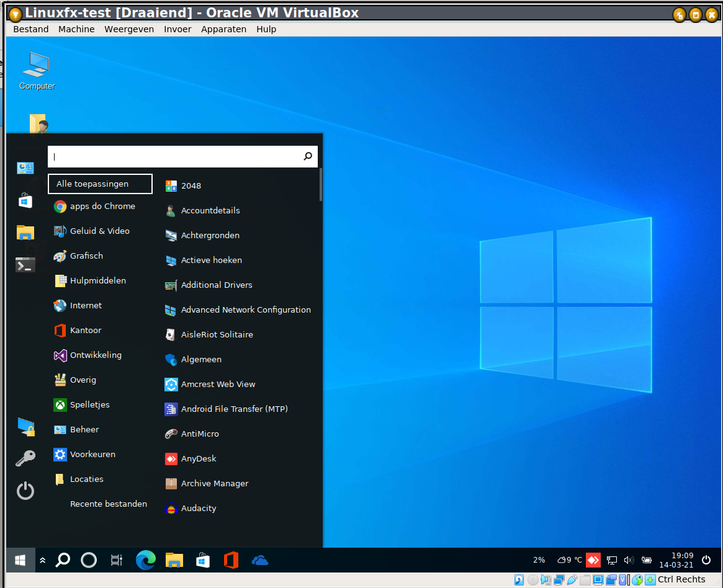Viewport: 723px width, 588px height.
Task: Open file manager icon in menu sidebar
Action: 25,233
